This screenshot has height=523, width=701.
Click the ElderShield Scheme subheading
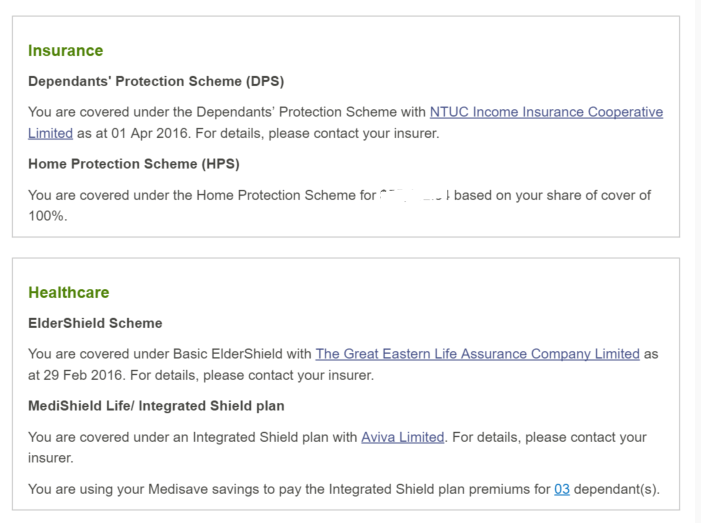click(x=95, y=323)
